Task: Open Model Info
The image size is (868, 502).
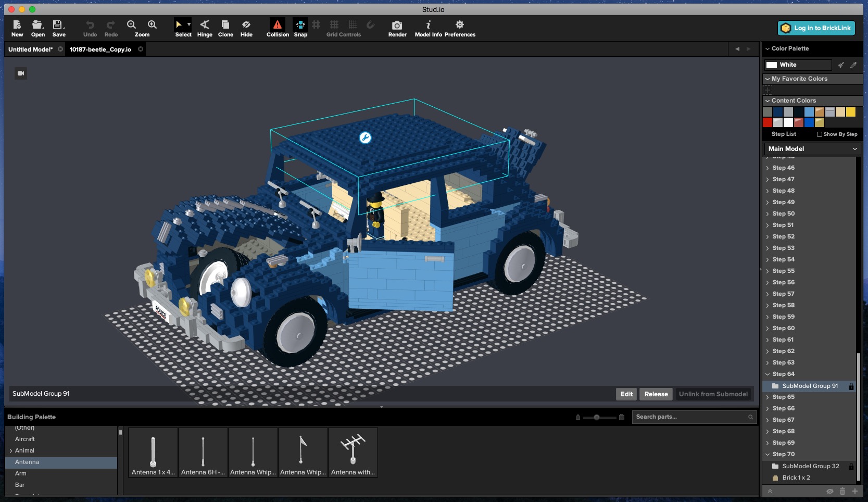Action: point(427,28)
